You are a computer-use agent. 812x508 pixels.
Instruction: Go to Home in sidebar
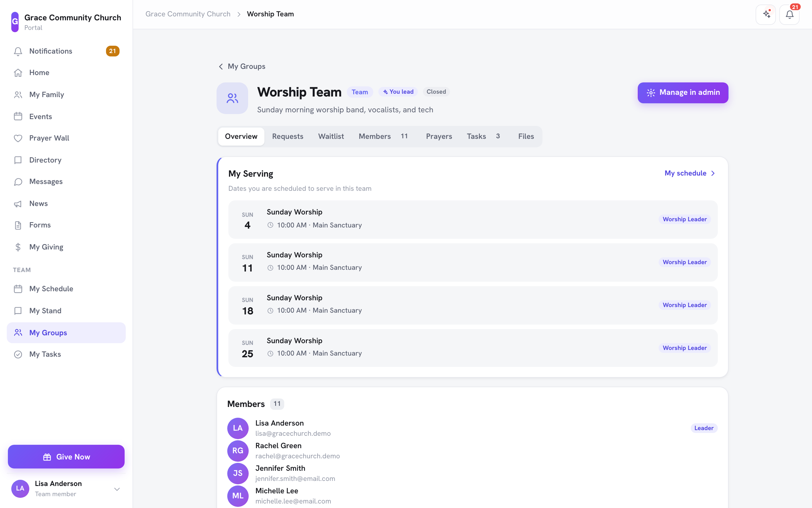[66, 73]
